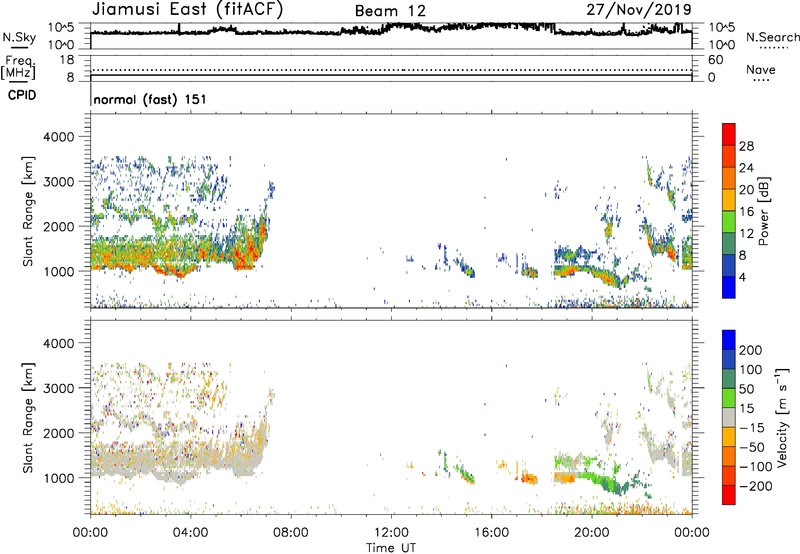Click the 'CPID' label

22,95
